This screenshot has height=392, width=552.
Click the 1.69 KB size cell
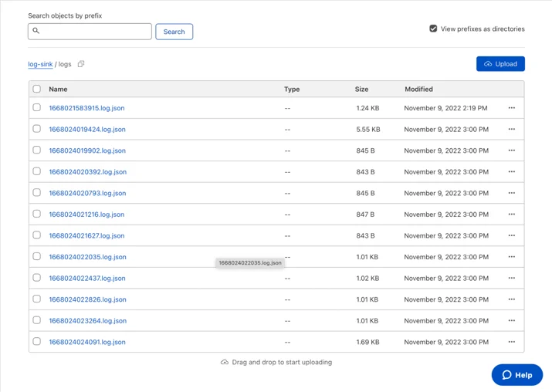[367, 342]
